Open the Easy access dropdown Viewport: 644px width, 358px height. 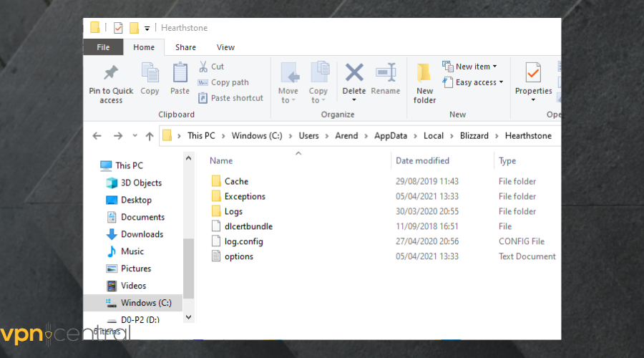click(473, 82)
